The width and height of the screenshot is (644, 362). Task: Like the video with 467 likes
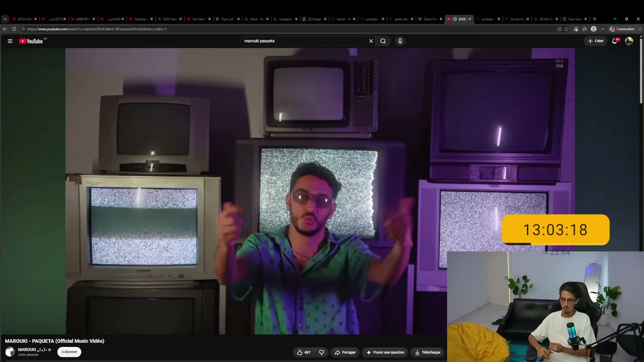click(x=303, y=352)
